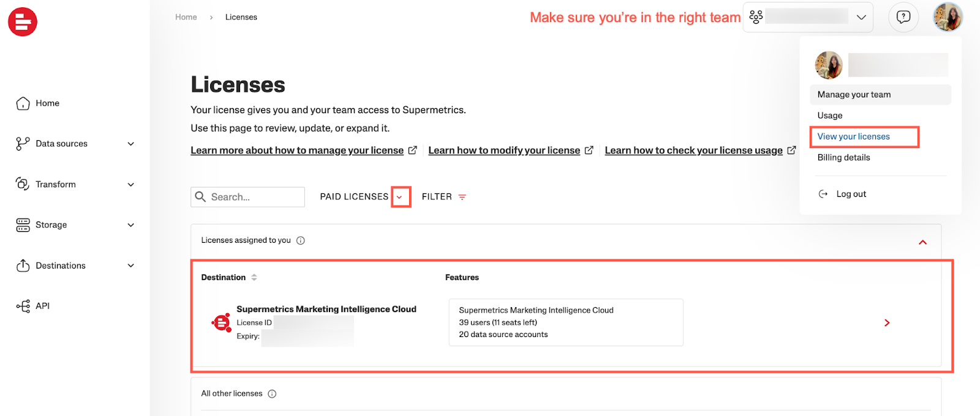Click external link icon after modify your license
Screen dimensions: 980x416
(589, 150)
